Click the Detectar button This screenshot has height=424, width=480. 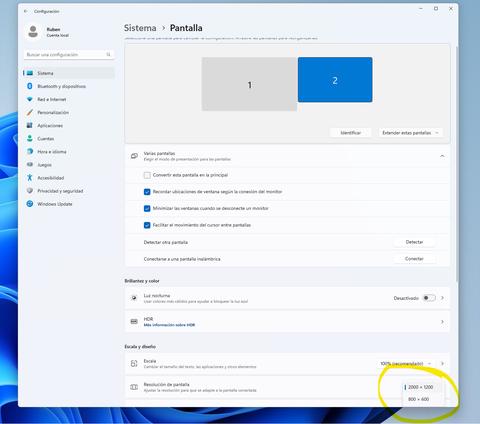(x=414, y=242)
